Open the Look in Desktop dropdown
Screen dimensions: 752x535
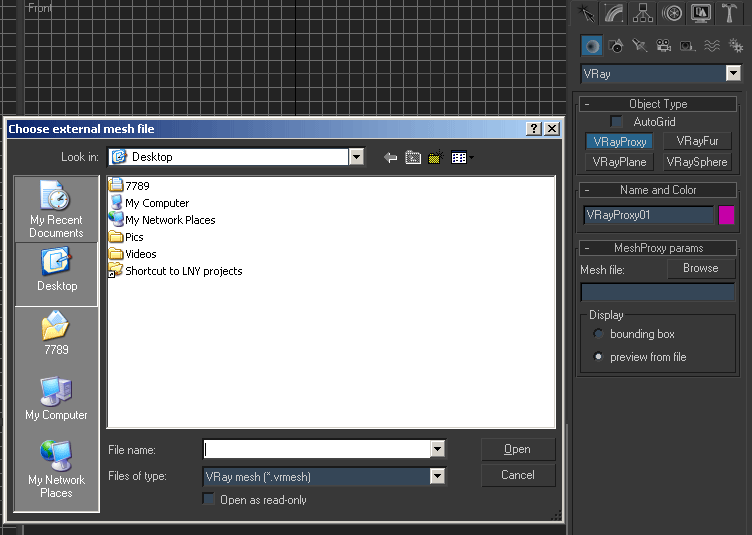356,157
